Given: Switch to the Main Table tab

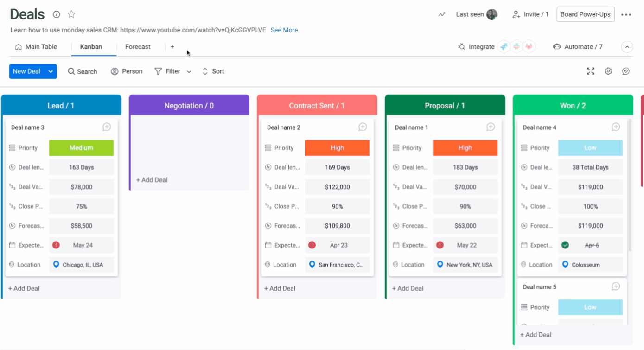Looking at the screenshot, I should (x=36, y=47).
